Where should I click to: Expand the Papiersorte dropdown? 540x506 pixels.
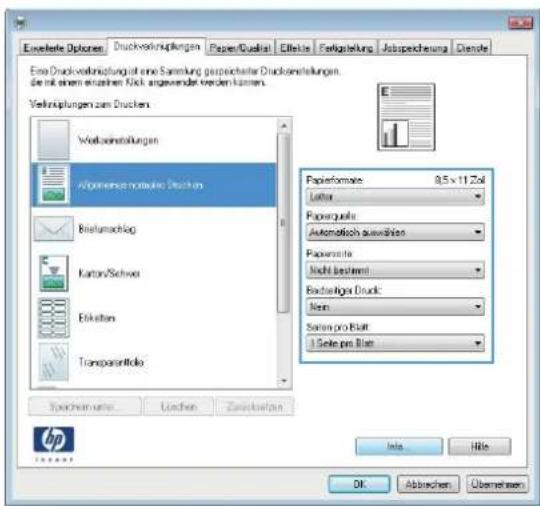click(x=395, y=270)
